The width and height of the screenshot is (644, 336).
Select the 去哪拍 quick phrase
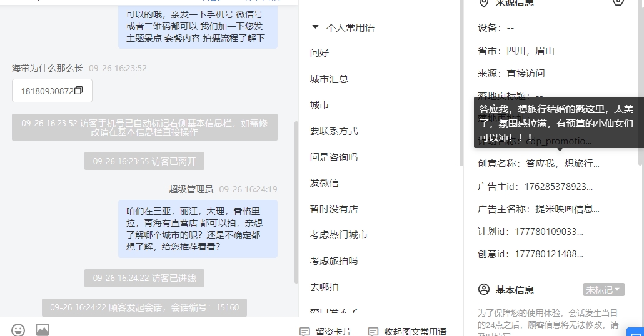point(325,287)
